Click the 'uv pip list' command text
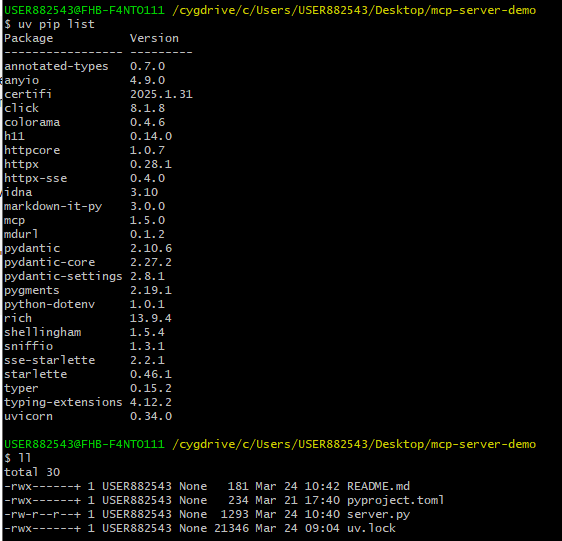Image resolution: width=562 pixels, height=541 pixels. click(x=56, y=24)
